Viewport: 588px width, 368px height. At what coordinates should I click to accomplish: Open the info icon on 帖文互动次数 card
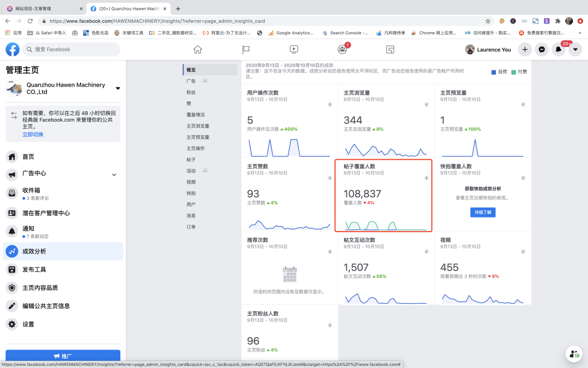pos(426,251)
